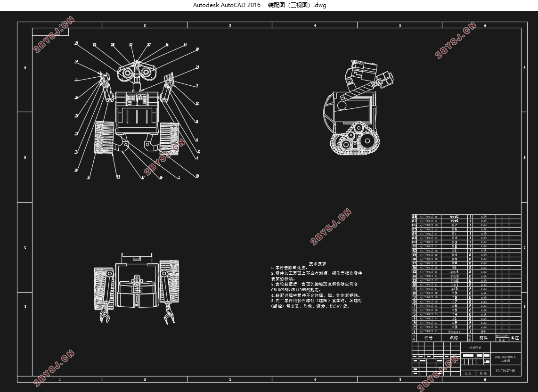Select callout number 19 below left track
This screenshot has width=538, height=392.
pos(118,177)
